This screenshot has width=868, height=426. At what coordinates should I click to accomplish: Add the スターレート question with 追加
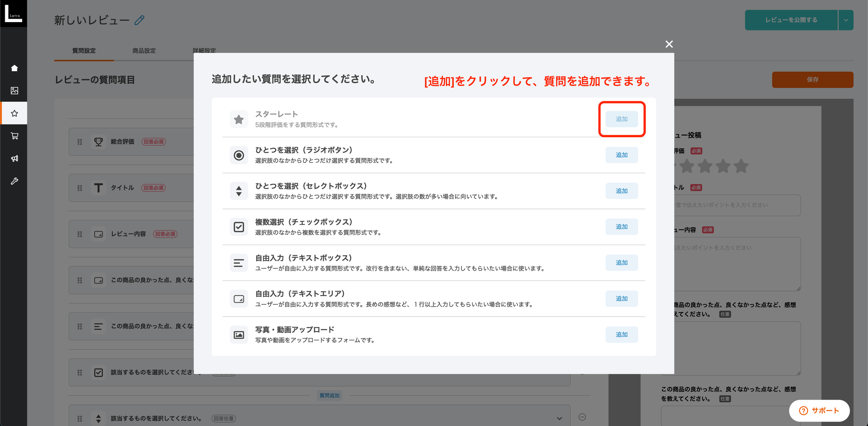[621, 119]
